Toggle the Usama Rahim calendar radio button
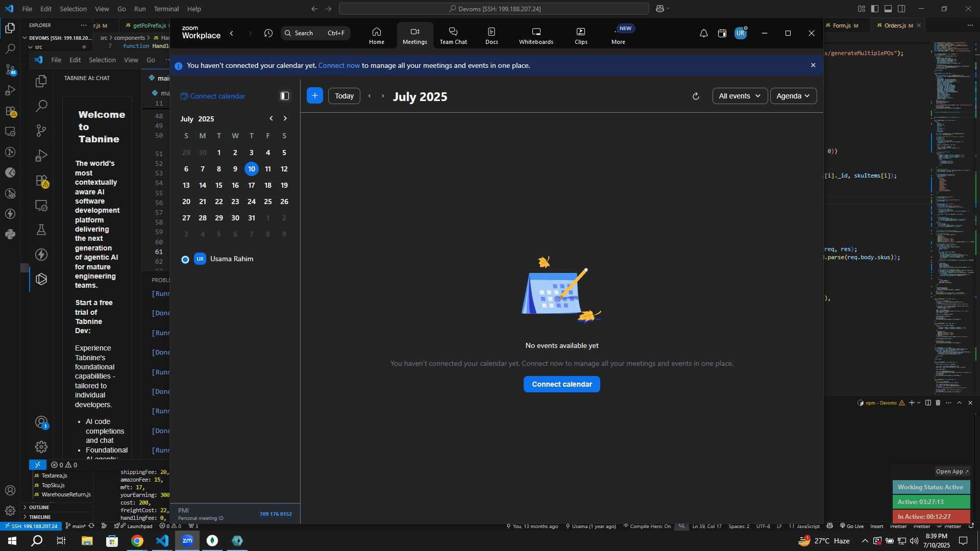The image size is (980, 551). [185, 260]
